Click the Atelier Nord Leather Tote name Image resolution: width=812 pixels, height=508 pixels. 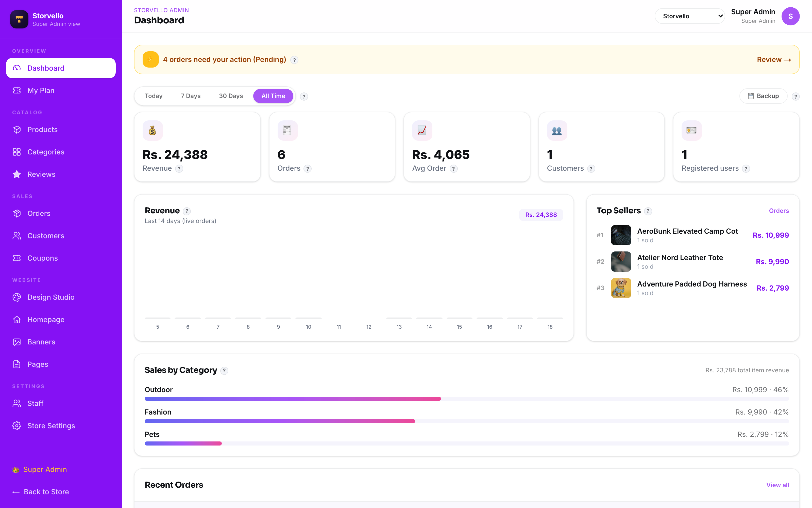pos(680,258)
